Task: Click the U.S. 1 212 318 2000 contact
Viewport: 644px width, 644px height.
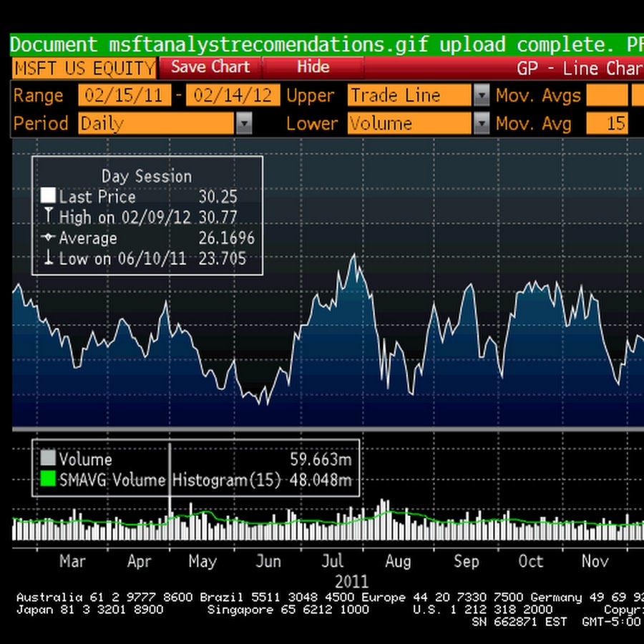Action: (484, 610)
